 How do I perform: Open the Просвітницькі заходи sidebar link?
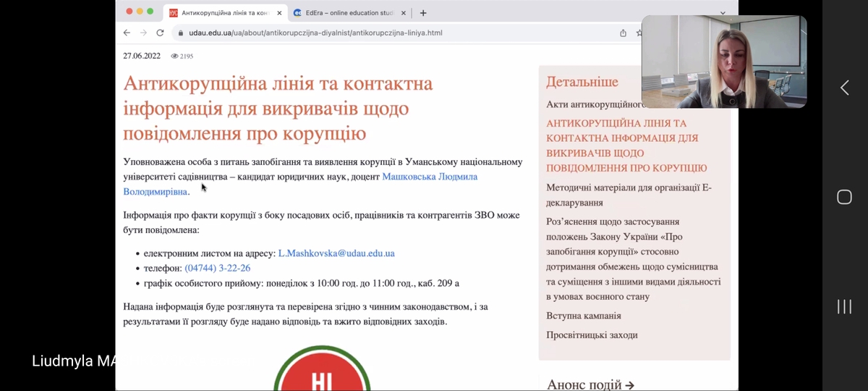592,335
